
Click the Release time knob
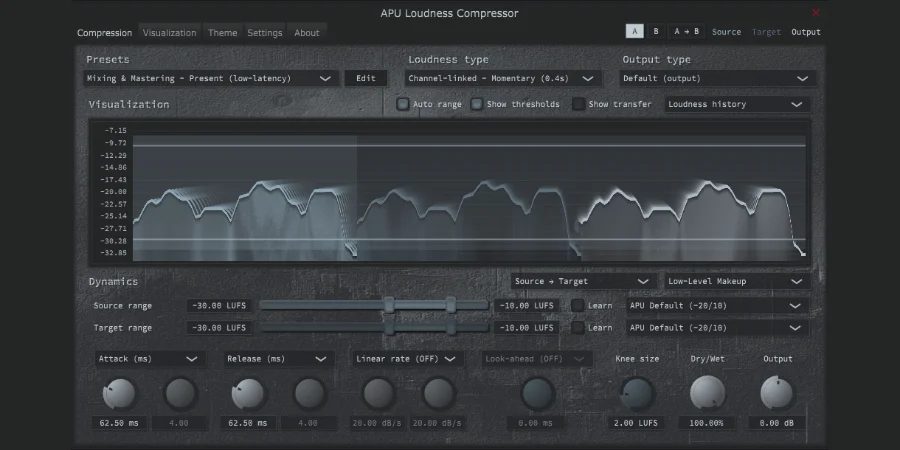pos(248,394)
